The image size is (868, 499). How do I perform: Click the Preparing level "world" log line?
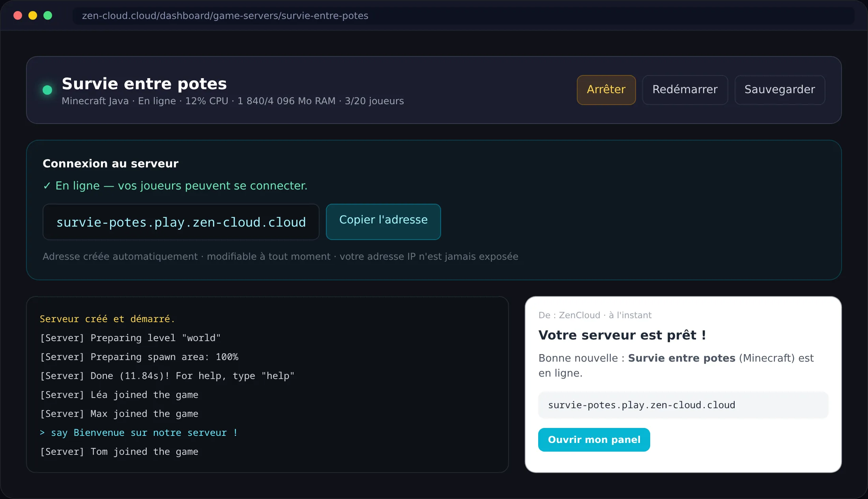pyautogui.click(x=130, y=338)
